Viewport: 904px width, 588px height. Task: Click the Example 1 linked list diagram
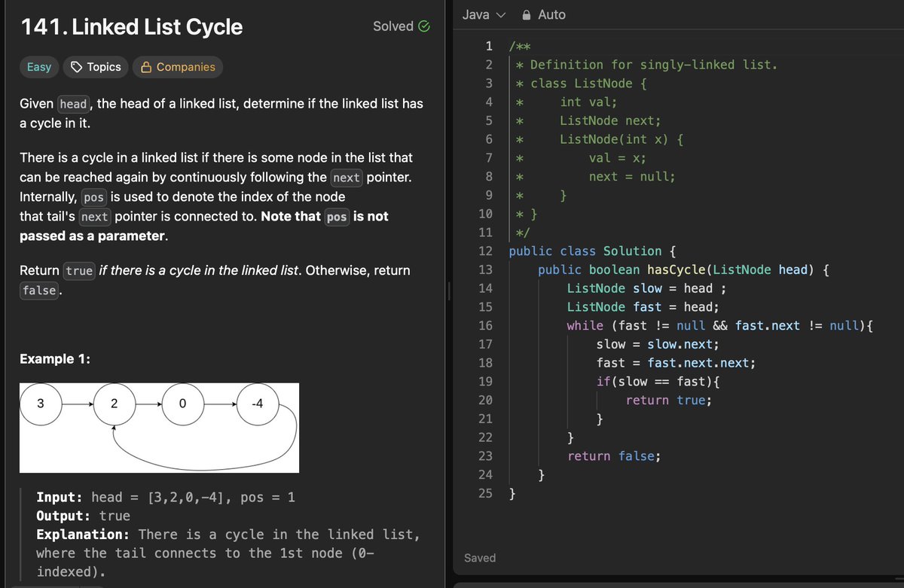click(x=160, y=428)
